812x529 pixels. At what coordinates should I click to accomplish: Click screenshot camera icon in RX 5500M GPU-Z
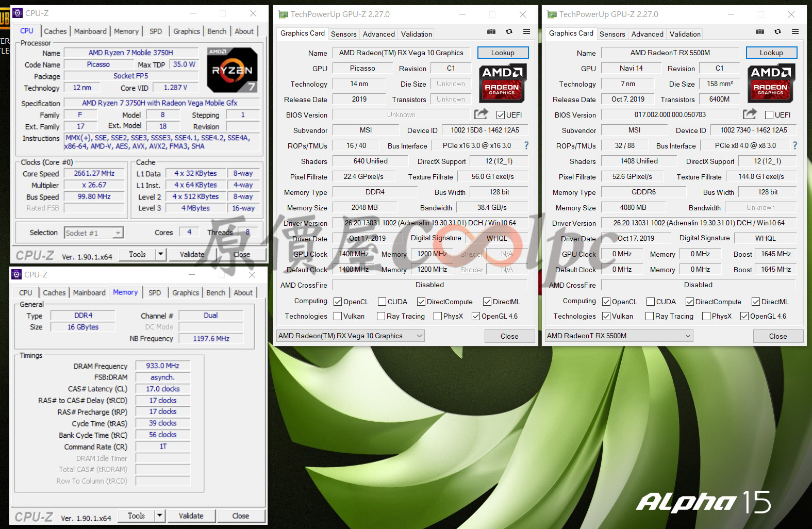pos(760,32)
